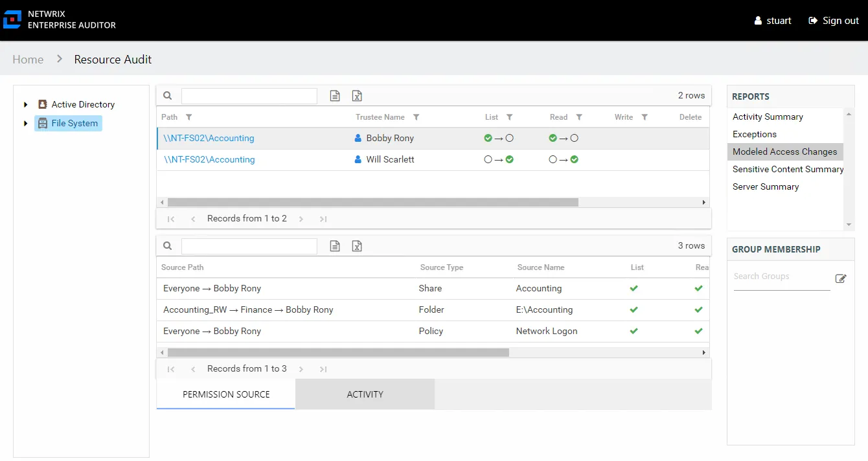868x461 pixels.
Task: Click Sign out
Action: pyautogui.click(x=834, y=21)
